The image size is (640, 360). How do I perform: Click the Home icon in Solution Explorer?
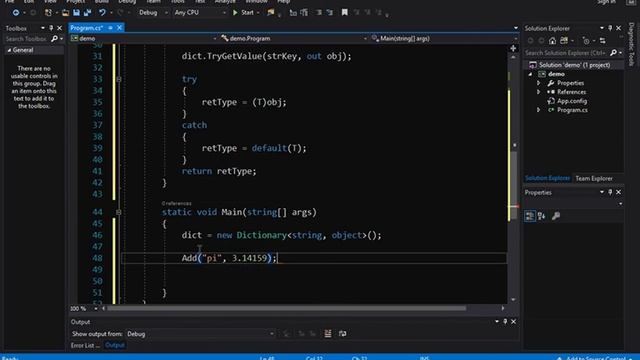[552, 41]
